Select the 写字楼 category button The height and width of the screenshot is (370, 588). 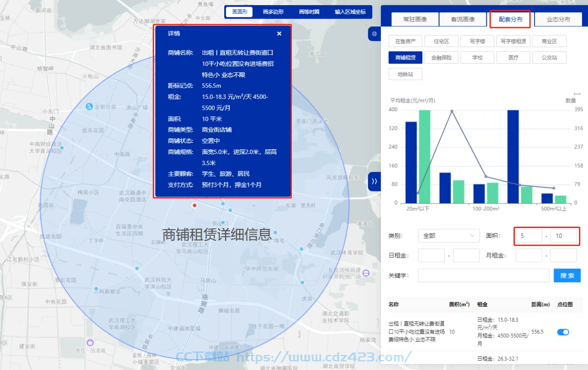pyautogui.click(x=477, y=41)
